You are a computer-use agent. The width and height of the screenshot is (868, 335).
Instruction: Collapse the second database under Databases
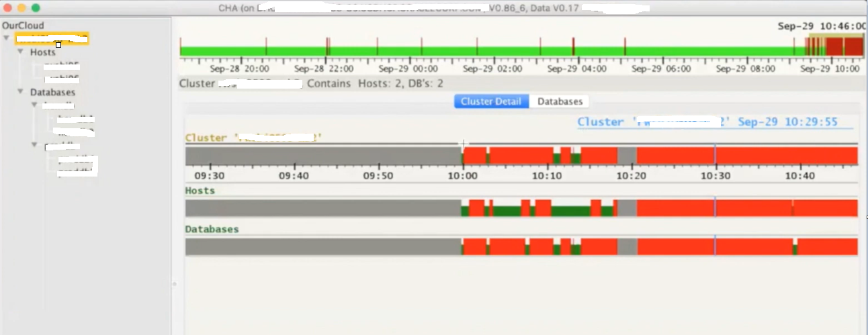[35, 145]
